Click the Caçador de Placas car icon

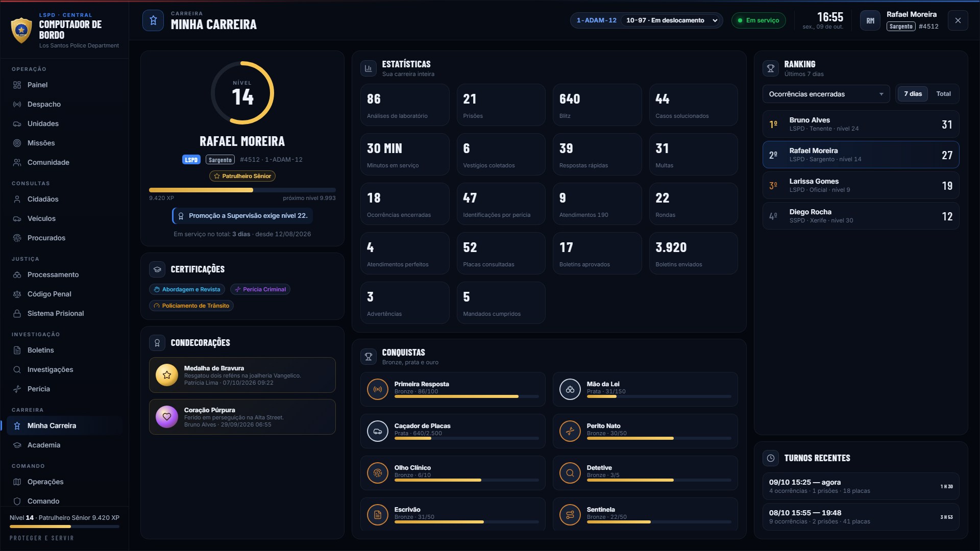click(x=378, y=431)
